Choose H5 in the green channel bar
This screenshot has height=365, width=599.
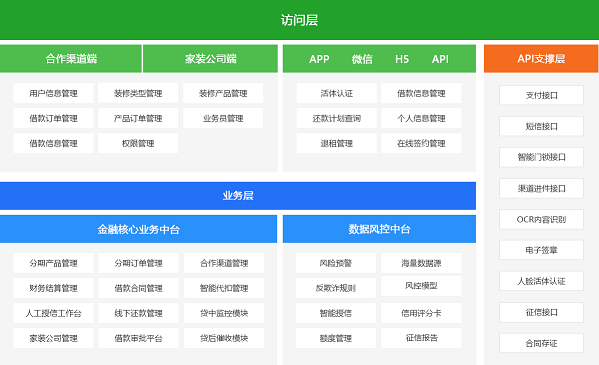click(402, 59)
